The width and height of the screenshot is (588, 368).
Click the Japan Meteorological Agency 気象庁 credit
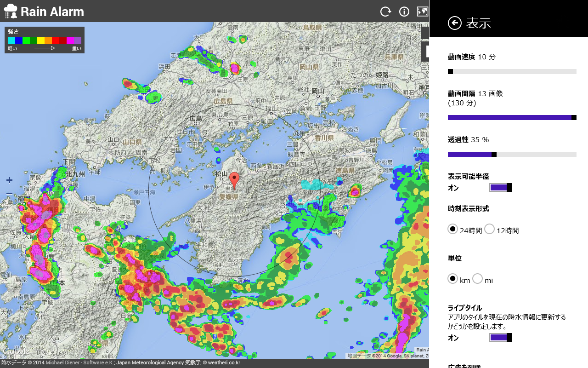tap(158, 363)
